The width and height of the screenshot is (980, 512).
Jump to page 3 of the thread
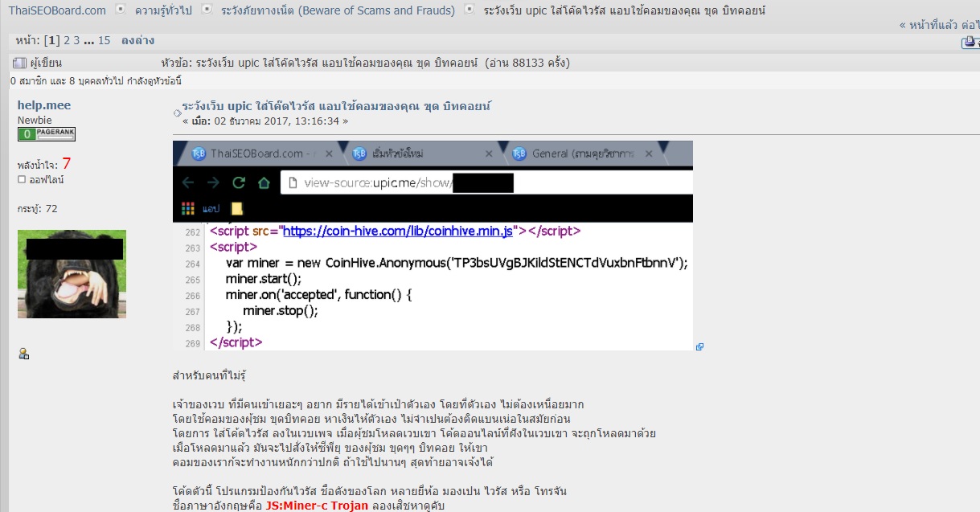(77, 40)
